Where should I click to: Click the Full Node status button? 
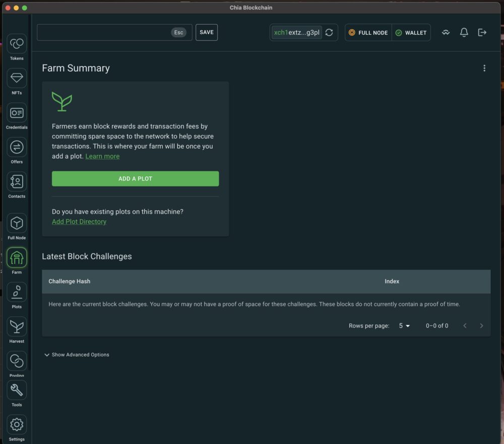368,32
